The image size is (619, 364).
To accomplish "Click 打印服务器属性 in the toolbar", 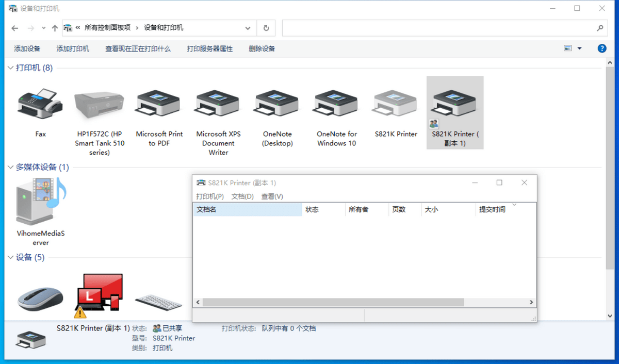I will pos(210,48).
